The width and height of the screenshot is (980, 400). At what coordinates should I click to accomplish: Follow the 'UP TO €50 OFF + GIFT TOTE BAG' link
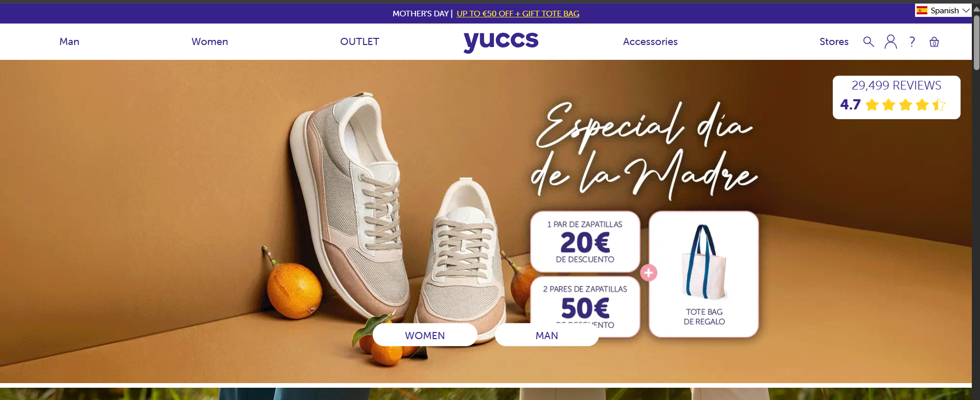click(x=518, y=13)
